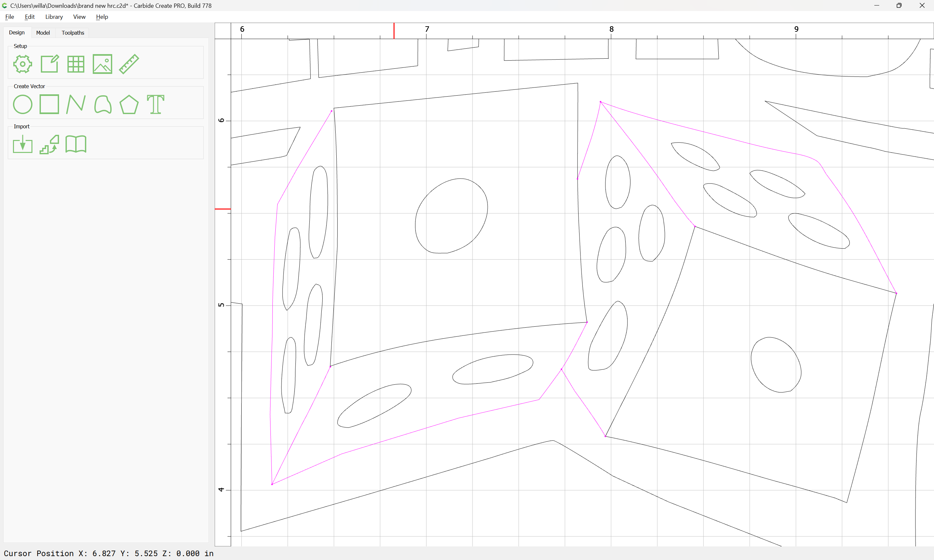Open the Help menu
Screen dimensions: 934x560
[102, 17]
